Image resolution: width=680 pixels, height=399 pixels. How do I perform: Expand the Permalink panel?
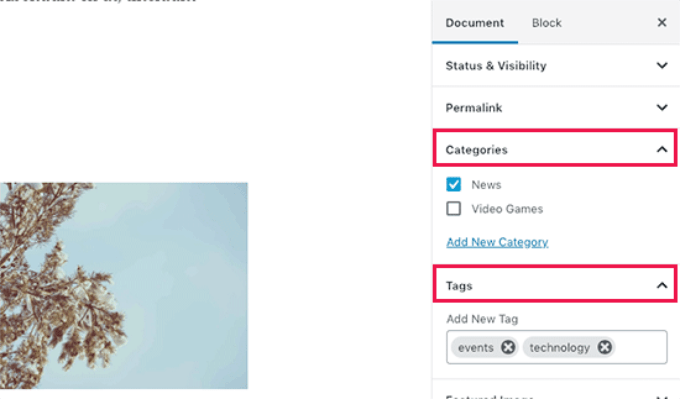(556, 108)
